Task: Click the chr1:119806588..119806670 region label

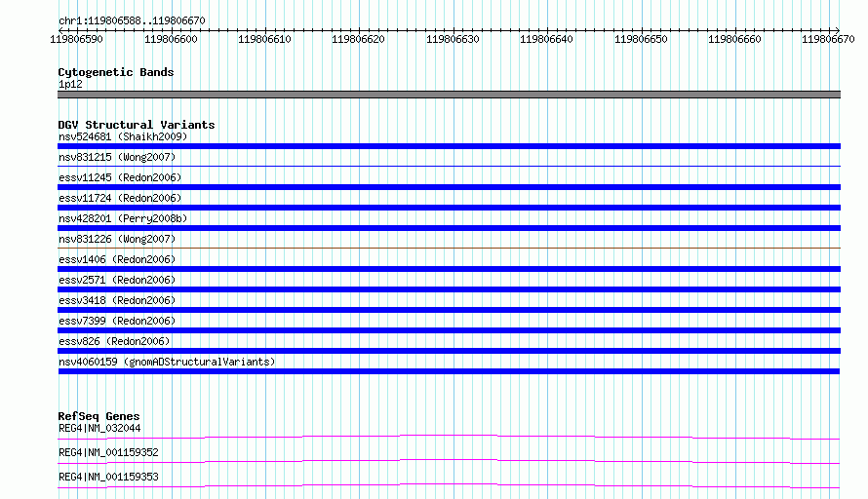Action: pos(132,20)
